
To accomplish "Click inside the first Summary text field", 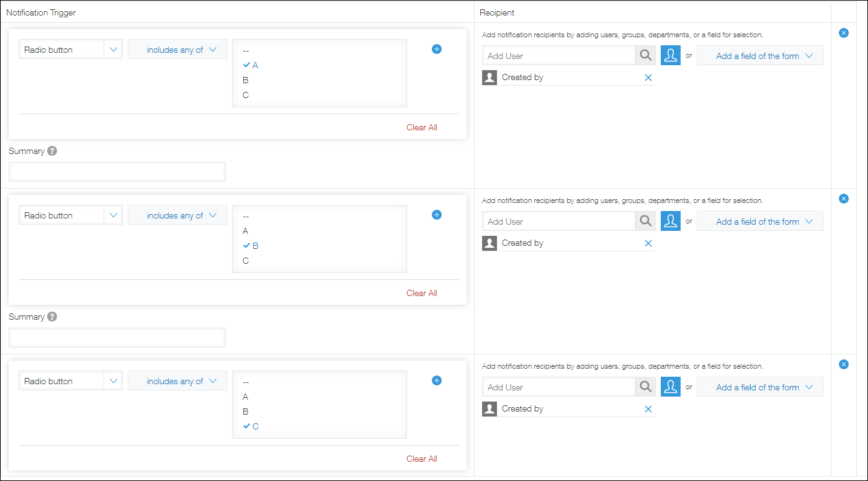I will pyautogui.click(x=117, y=172).
